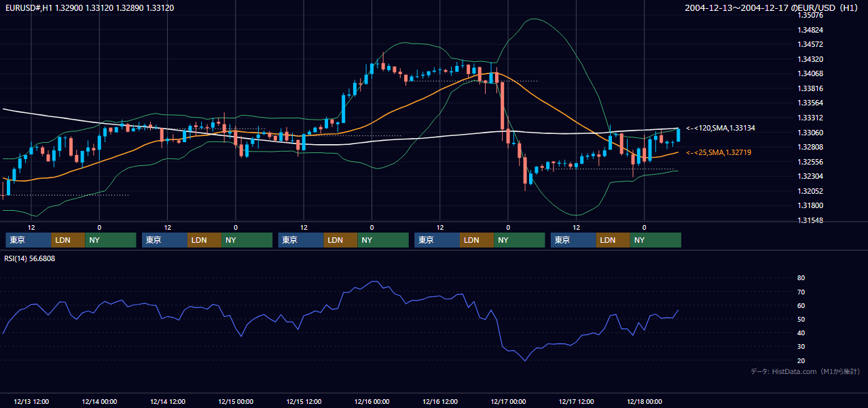The height and width of the screenshot is (408, 868).
Task: Click price axis value 1.34068
Action: [x=810, y=73]
